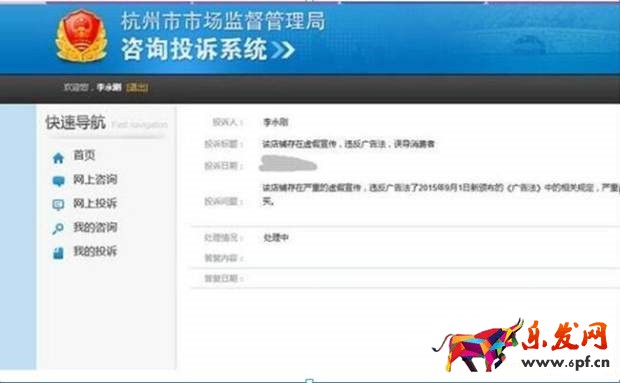Viewport: 620px width, 383px height.
Task: Click the complainant name value
Action: point(276,123)
